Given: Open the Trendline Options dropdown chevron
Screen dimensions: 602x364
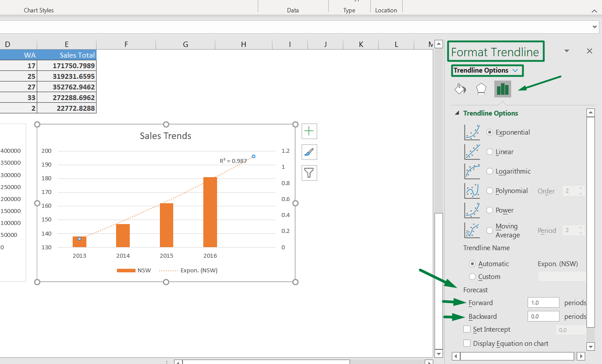Looking at the screenshot, I should point(515,70).
